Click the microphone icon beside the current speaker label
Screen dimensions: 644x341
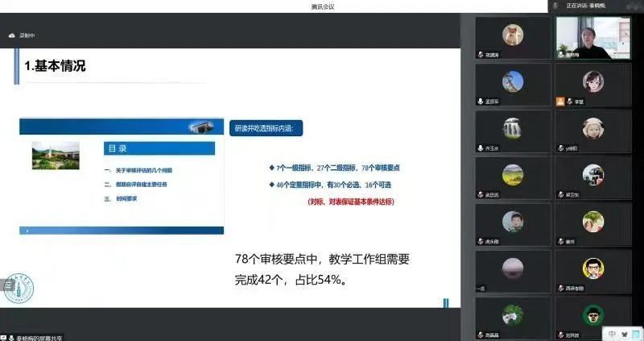[x=556, y=6]
